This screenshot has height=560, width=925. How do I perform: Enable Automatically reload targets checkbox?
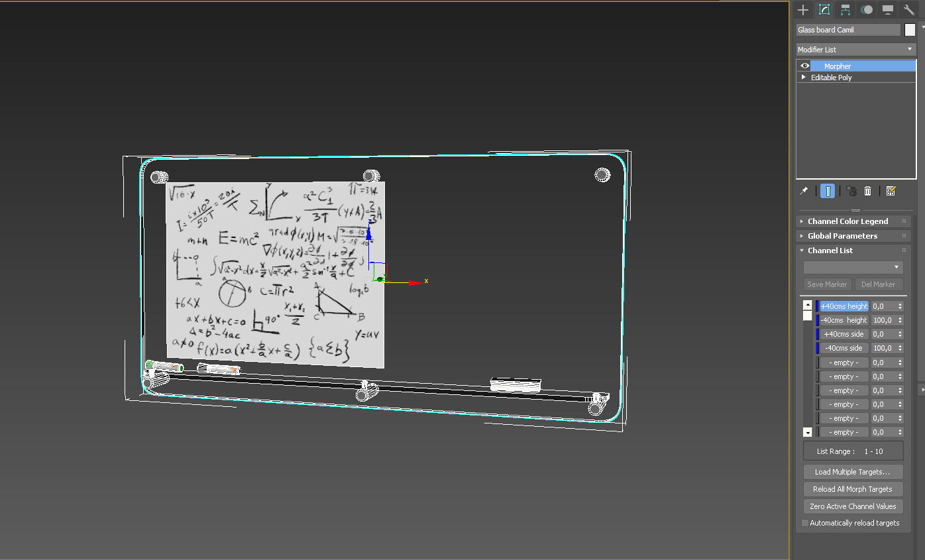point(805,523)
